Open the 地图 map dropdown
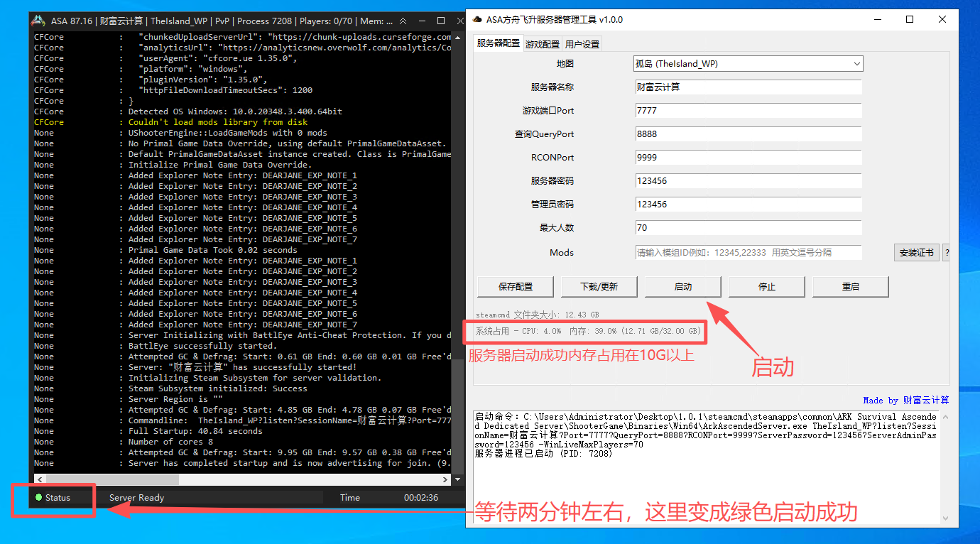 click(748, 64)
